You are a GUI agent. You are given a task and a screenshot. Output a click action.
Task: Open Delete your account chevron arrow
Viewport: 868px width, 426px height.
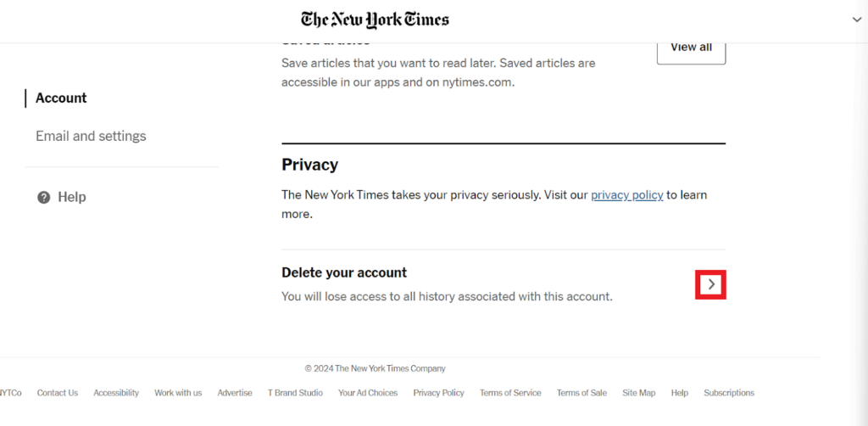click(x=711, y=286)
